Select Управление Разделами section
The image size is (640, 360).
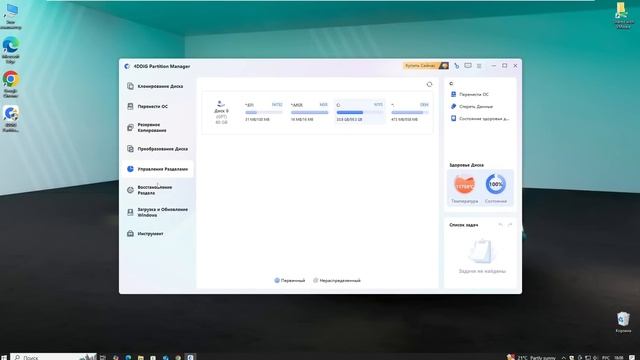tap(157, 169)
